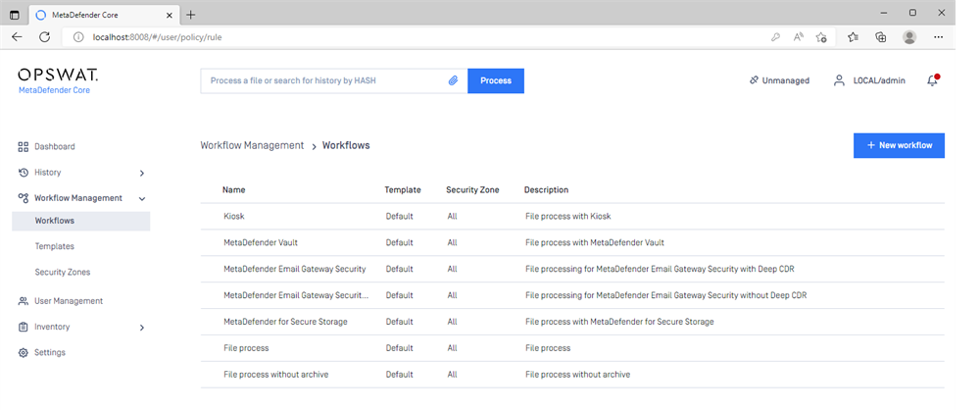The width and height of the screenshot is (980, 410).
Task: Close the MetaDefender Core tab
Action: [x=170, y=15]
